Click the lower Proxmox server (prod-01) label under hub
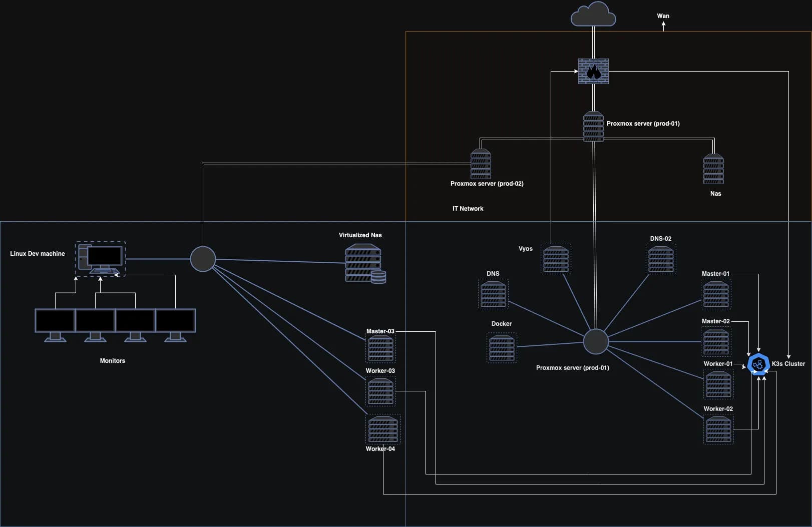The height and width of the screenshot is (527, 812). click(572, 368)
